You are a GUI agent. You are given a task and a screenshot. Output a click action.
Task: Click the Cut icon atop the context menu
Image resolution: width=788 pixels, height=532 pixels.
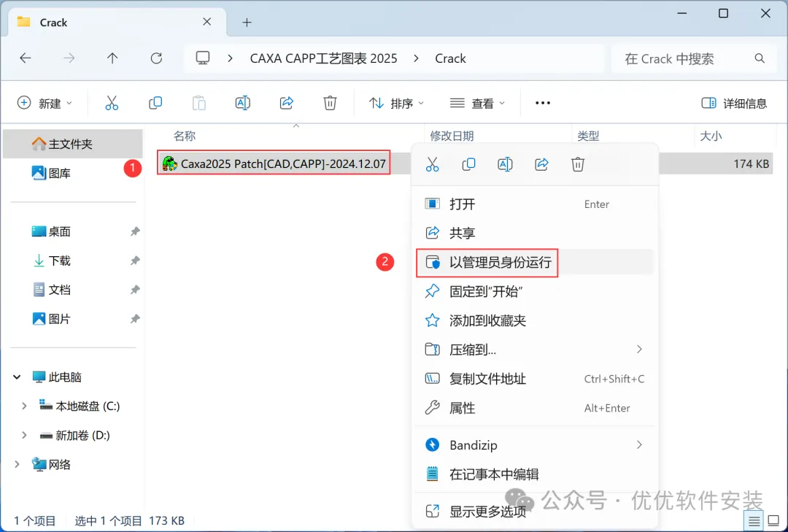click(432, 164)
